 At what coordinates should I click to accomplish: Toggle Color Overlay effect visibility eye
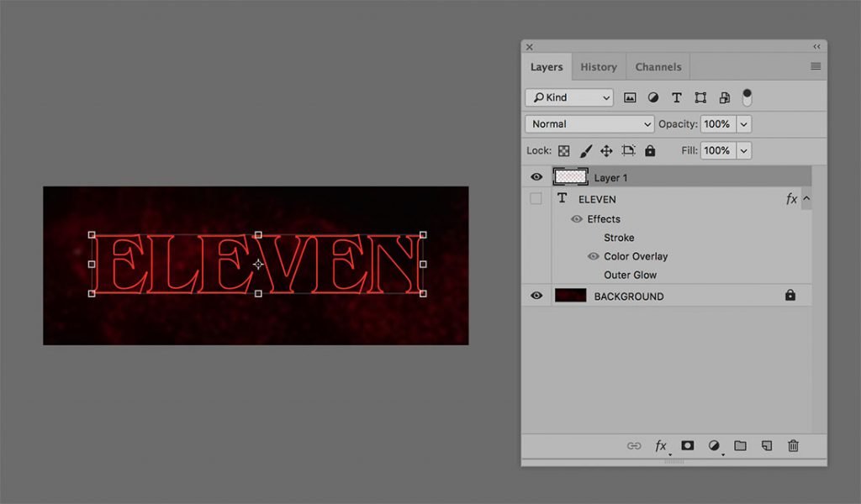[593, 256]
